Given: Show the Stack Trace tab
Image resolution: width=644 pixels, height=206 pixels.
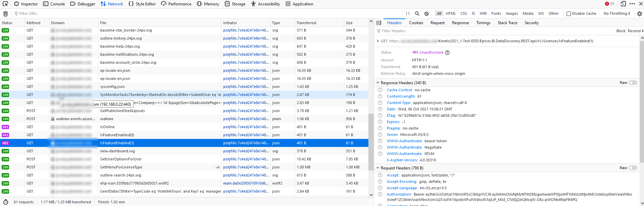Looking at the screenshot, I should click(508, 23).
